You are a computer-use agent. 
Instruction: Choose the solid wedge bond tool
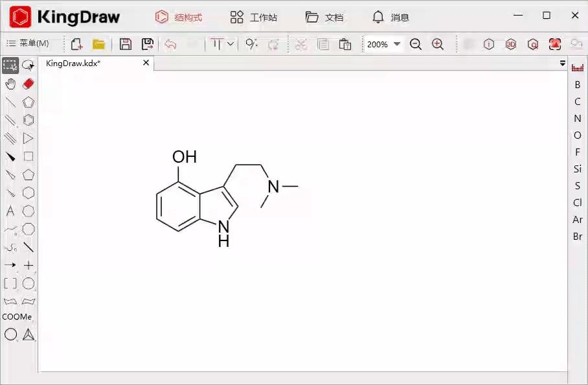coord(10,156)
